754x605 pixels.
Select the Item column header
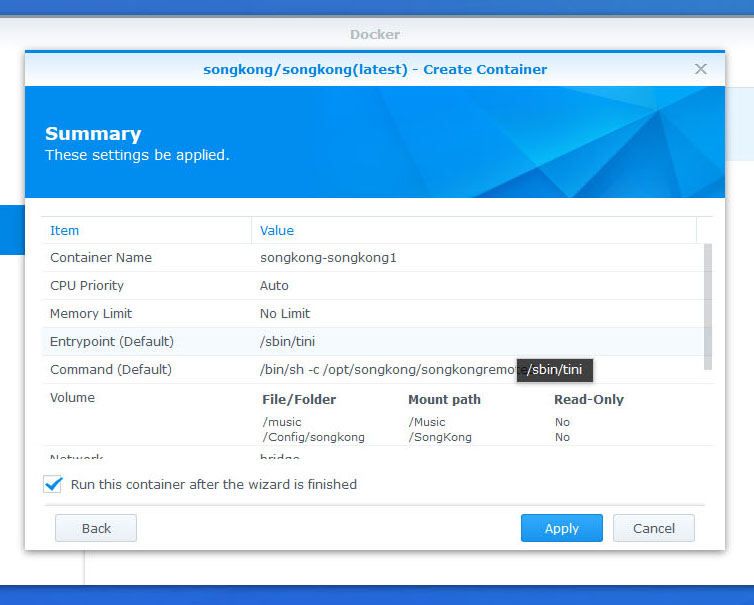[x=64, y=230]
